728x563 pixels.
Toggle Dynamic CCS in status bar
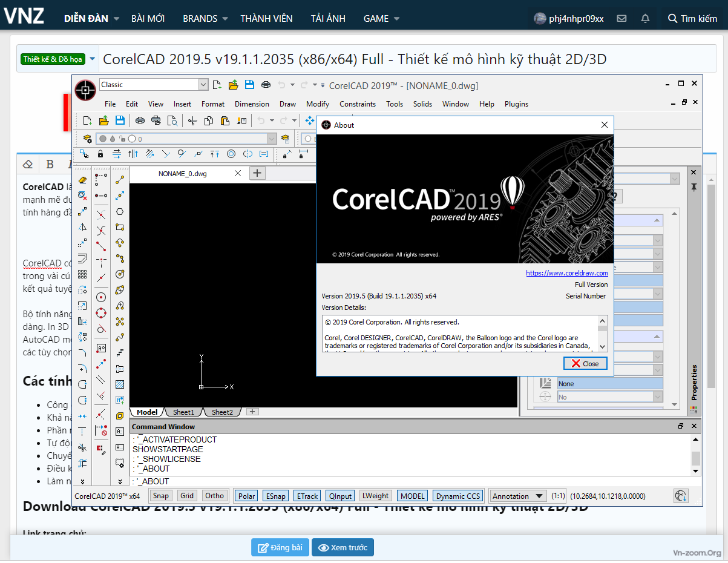pyautogui.click(x=458, y=496)
